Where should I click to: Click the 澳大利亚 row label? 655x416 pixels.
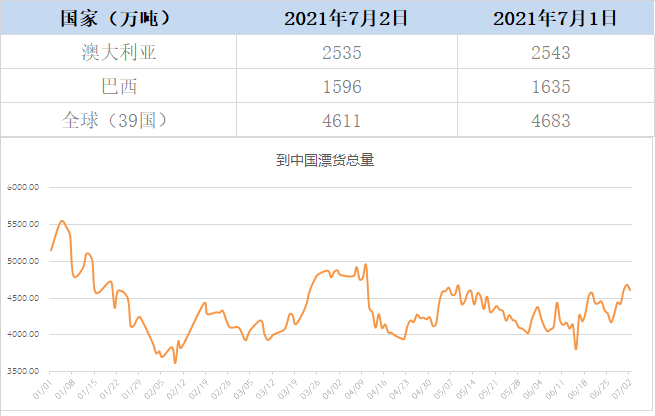[116, 52]
